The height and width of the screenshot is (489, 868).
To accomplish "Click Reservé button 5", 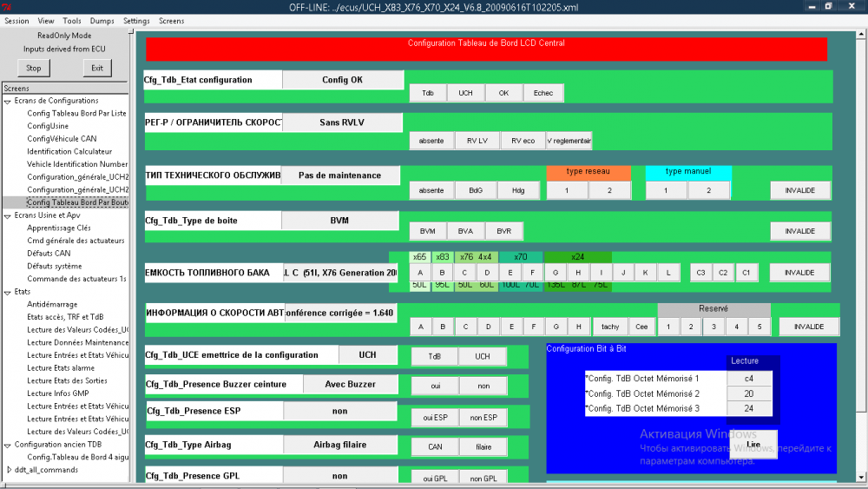I will point(759,327).
